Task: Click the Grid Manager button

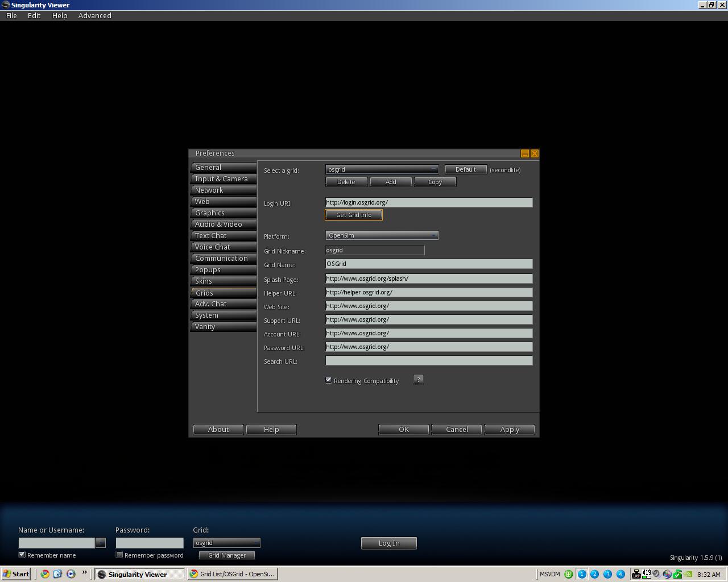Action: (226, 555)
